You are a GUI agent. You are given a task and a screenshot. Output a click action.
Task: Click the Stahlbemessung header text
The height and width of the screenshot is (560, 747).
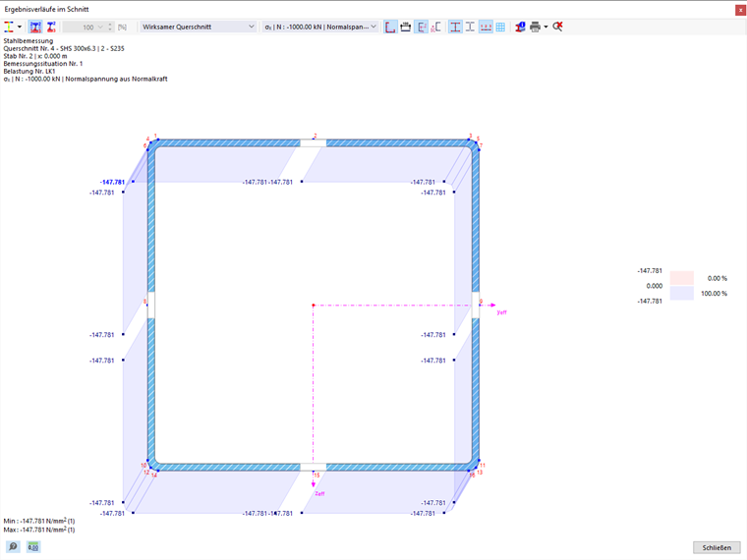click(29, 41)
